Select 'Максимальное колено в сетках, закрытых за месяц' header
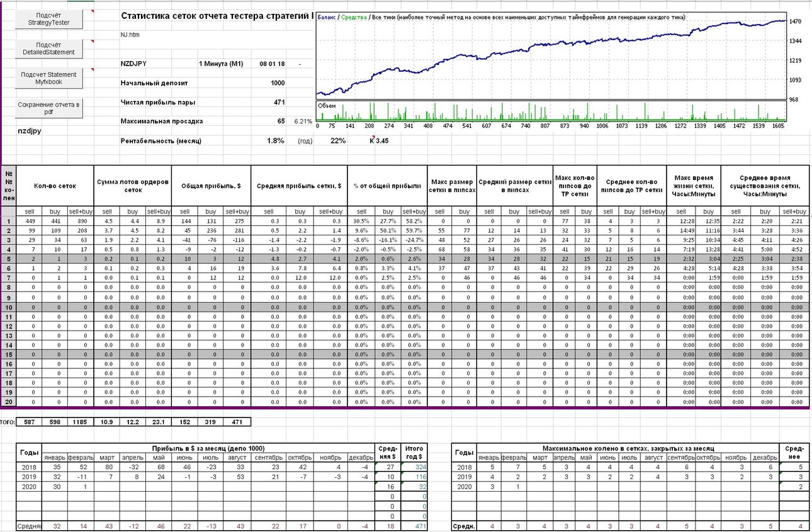Screen dimensions: 812x532 629,448
